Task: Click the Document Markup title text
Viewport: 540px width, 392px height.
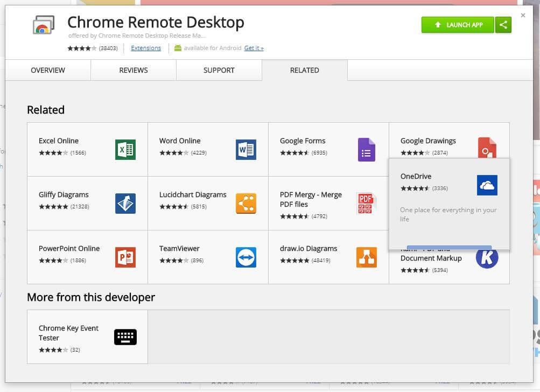Action: click(431, 258)
